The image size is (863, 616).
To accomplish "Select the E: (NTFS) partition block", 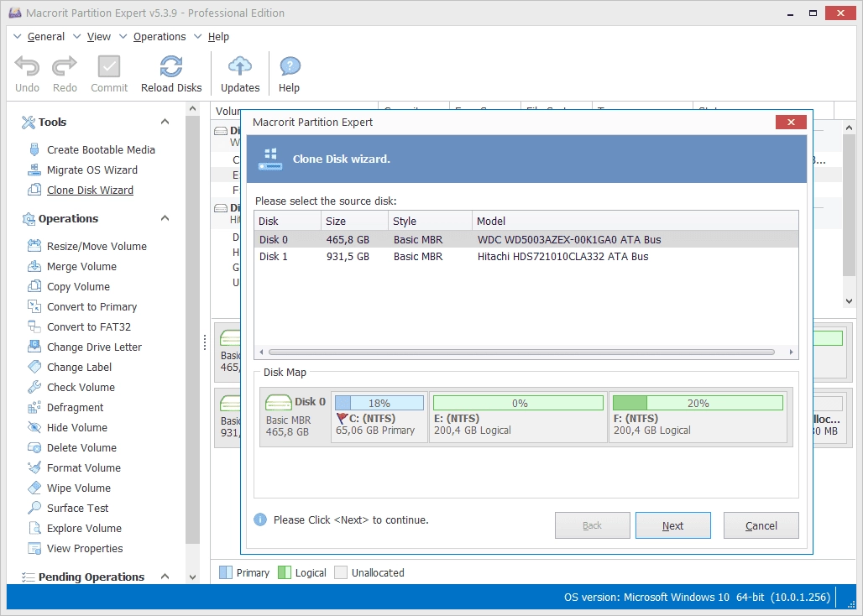I will point(519,417).
